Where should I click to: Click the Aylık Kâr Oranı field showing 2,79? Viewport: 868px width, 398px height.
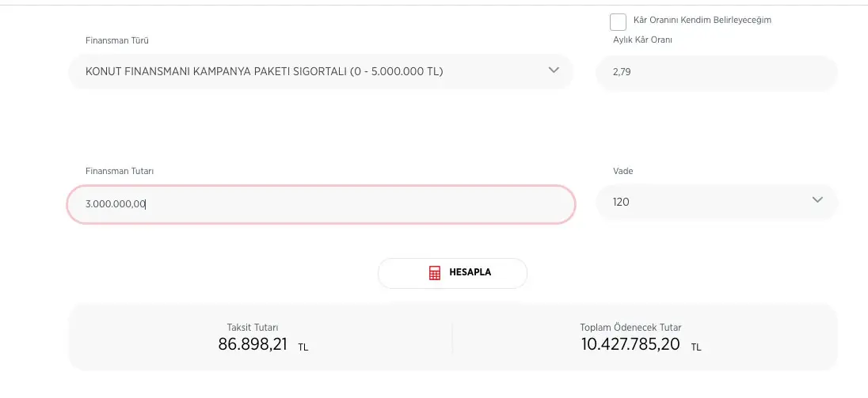click(716, 72)
